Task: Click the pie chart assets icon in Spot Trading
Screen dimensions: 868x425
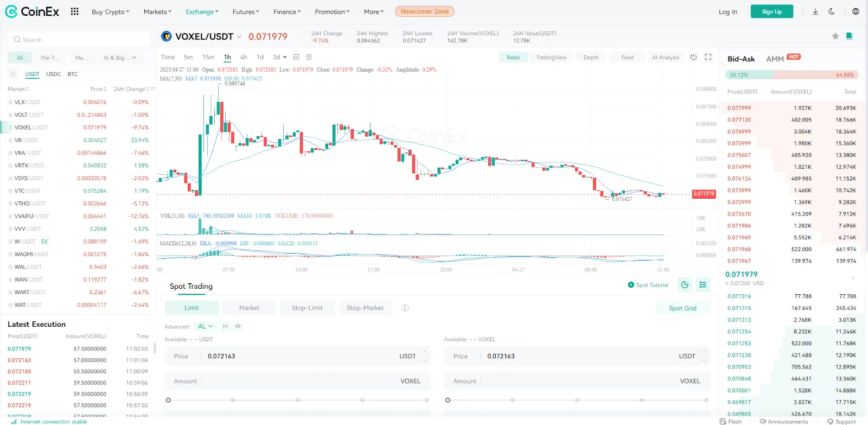Action: 685,284
